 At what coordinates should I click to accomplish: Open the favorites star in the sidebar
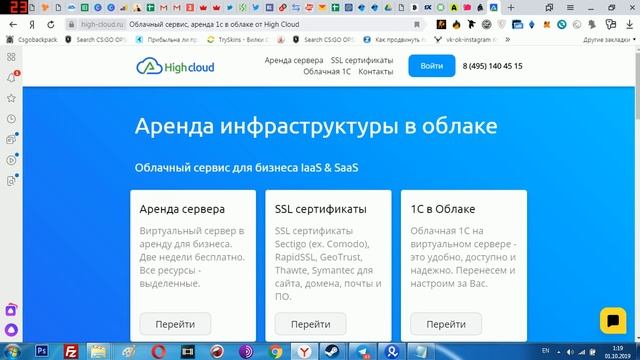coord(11,98)
